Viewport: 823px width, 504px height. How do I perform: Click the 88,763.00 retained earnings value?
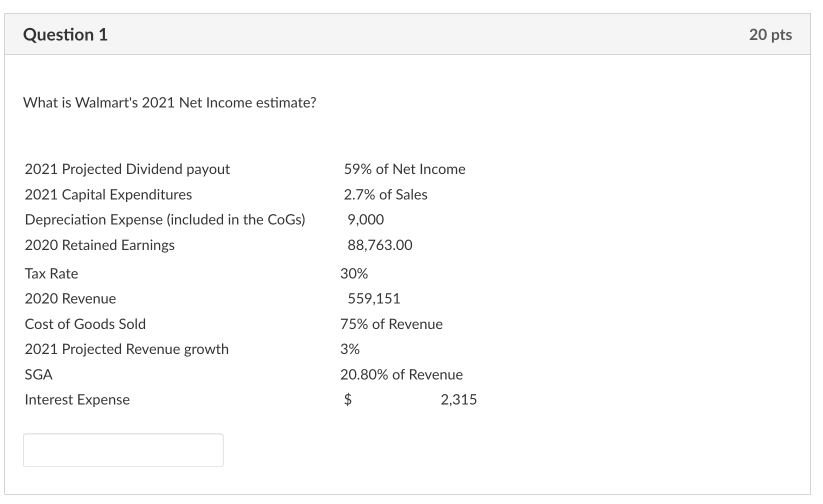point(380,244)
